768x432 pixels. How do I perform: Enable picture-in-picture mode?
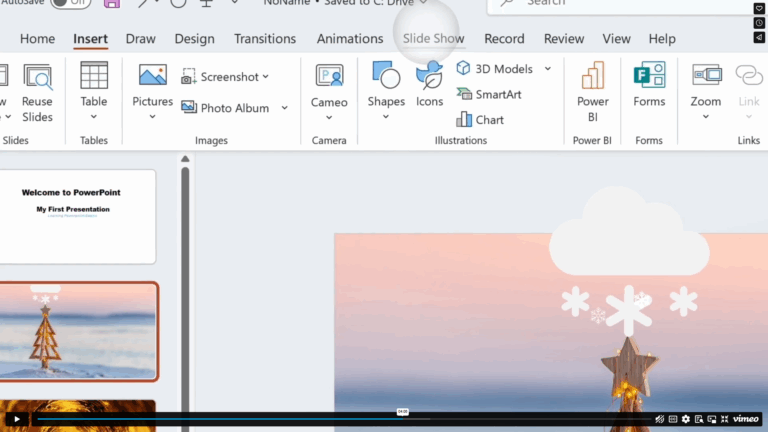[712, 419]
